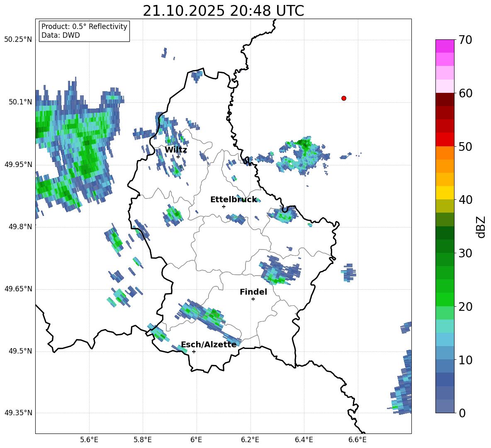The height and width of the screenshot is (448, 491).
Task: Click the Data: DWD text
Action: point(61,35)
